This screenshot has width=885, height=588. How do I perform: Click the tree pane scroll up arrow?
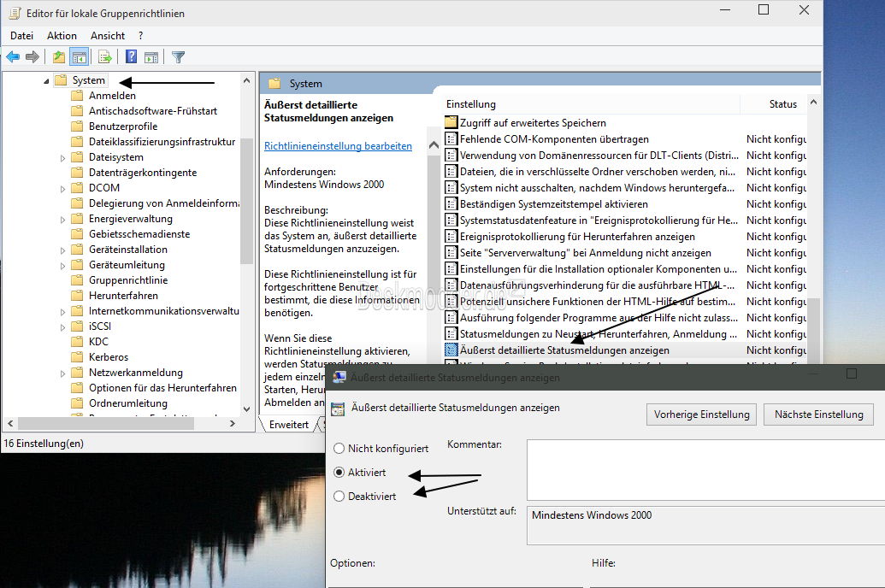pyautogui.click(x=246, y=80)
